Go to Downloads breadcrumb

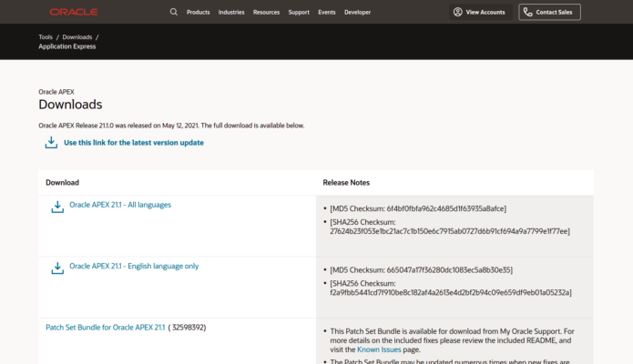(77, 36)
